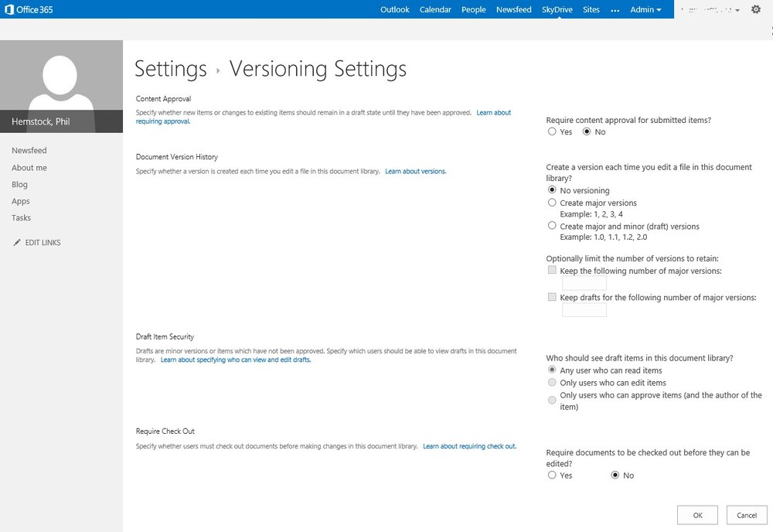Open About me in the sidebar
The width and height of the screenshot is (773, 532).
pyautogui.click(x=29, y=168)
